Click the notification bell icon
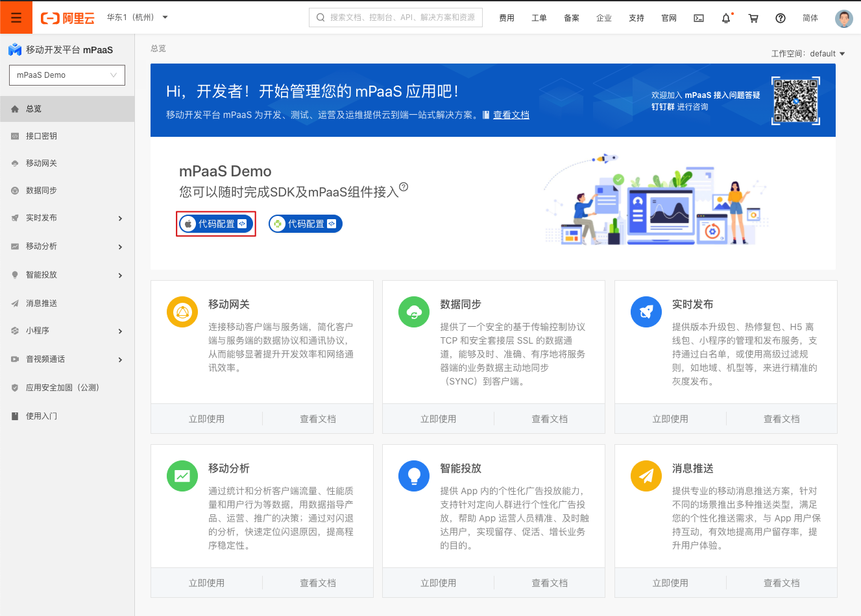The image size is (861, 616). coord(726,18)
